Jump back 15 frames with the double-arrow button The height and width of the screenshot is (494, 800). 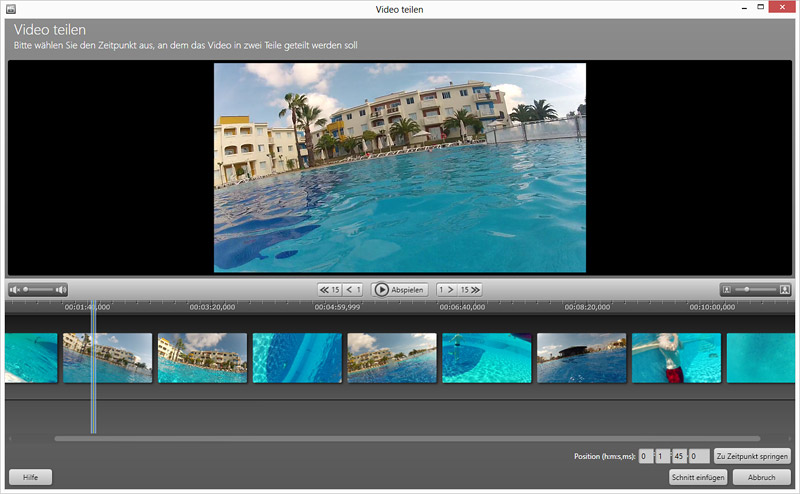(x=329, y=289)
